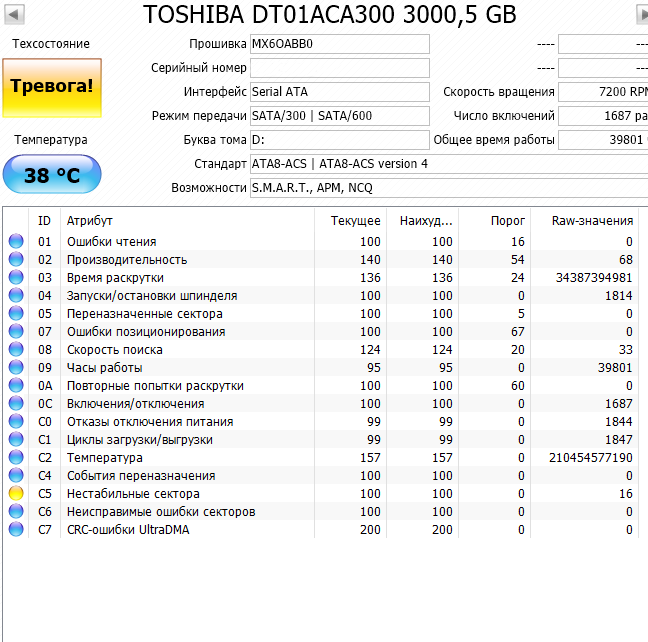Click status icon of Часы работы row
The height and width of the screenshot is (642, 648).
pos(16,367)
